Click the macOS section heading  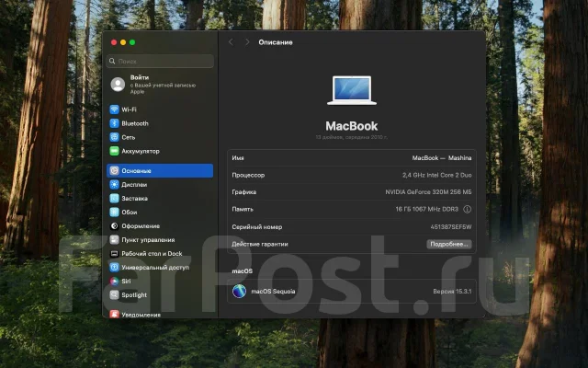pyautogui.click(x=243, y=271)
